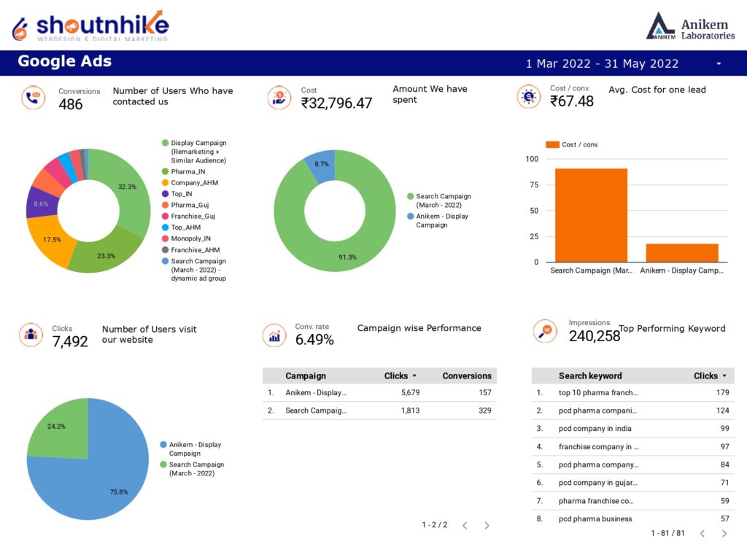Viewport: 747px width, 560px height.
Task: Select the date range 1 Mar 2022 - 31 May 2022
Action: [x=602, y=64]
